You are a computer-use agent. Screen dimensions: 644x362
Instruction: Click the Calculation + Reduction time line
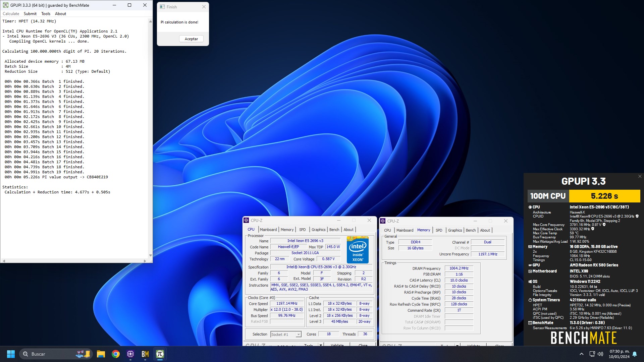tap(57, 192)
